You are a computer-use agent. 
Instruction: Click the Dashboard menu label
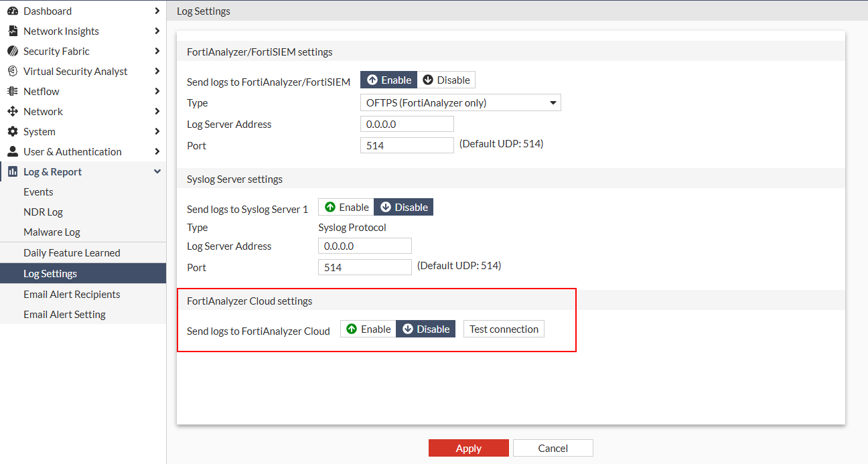click(x=48, y=11)
